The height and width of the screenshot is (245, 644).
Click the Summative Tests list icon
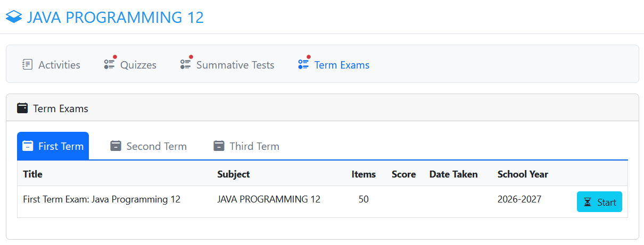(x=186, y=63)
